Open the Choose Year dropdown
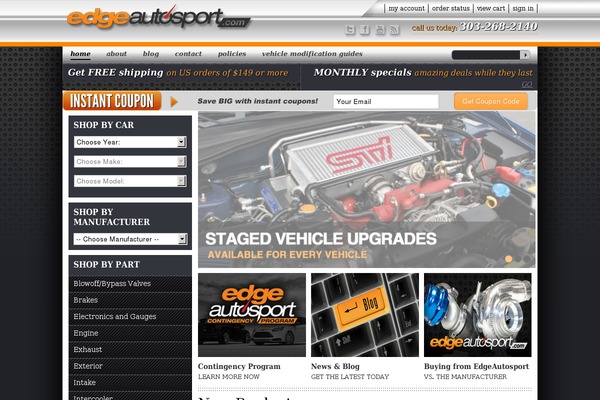Image resolution: width=600 pixels, height=400 pixels. [130, 142]
